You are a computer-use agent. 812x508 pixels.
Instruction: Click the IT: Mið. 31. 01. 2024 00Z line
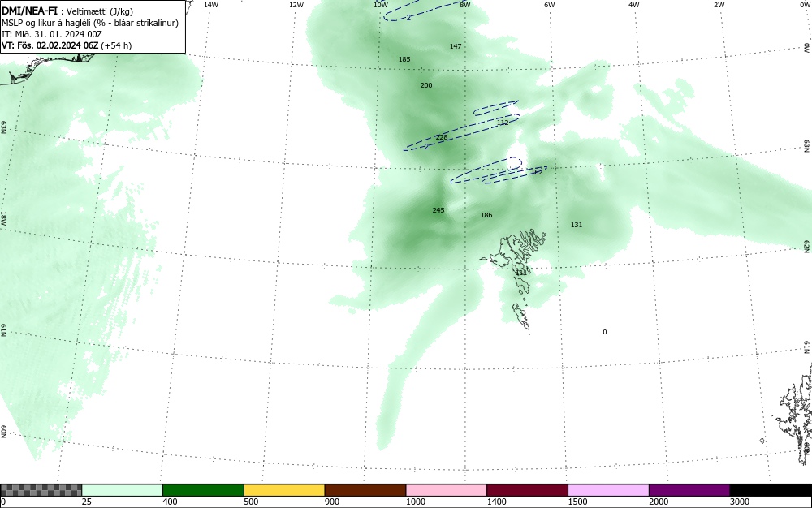(52, 34)
